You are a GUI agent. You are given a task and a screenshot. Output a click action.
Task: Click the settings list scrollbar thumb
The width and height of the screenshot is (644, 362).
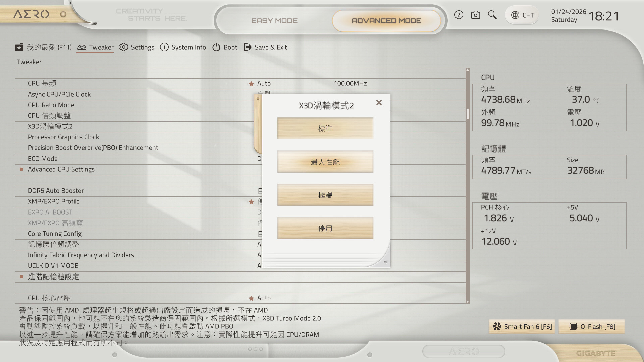pos(467,113)
